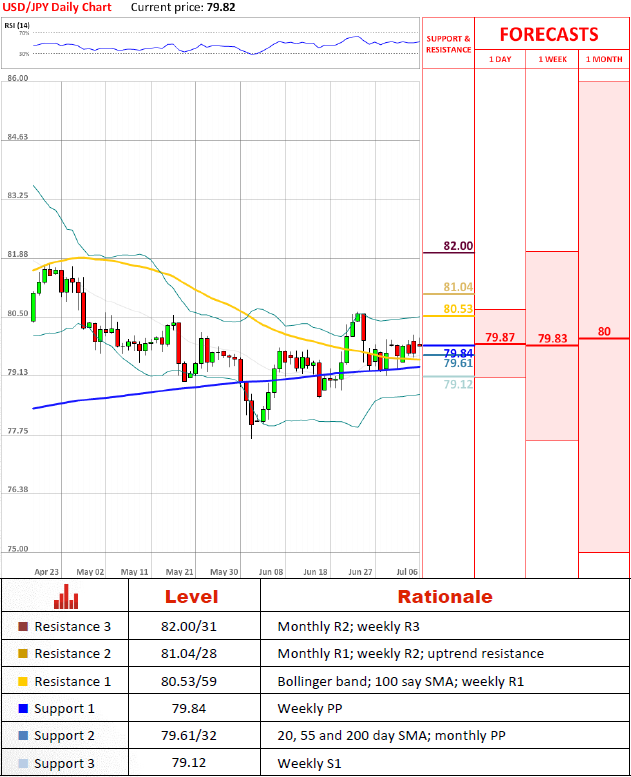Click the 75.00 price axis label

click(x=18, y=549)
